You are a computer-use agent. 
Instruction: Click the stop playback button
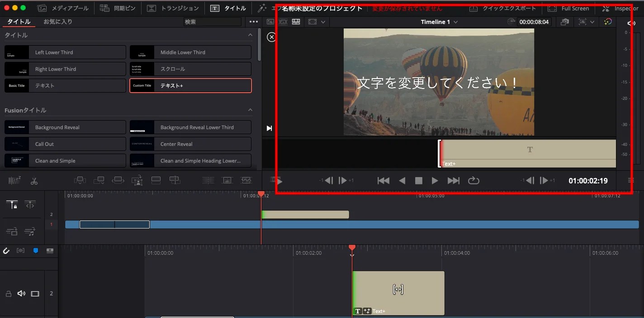click(x=419, y=181)
